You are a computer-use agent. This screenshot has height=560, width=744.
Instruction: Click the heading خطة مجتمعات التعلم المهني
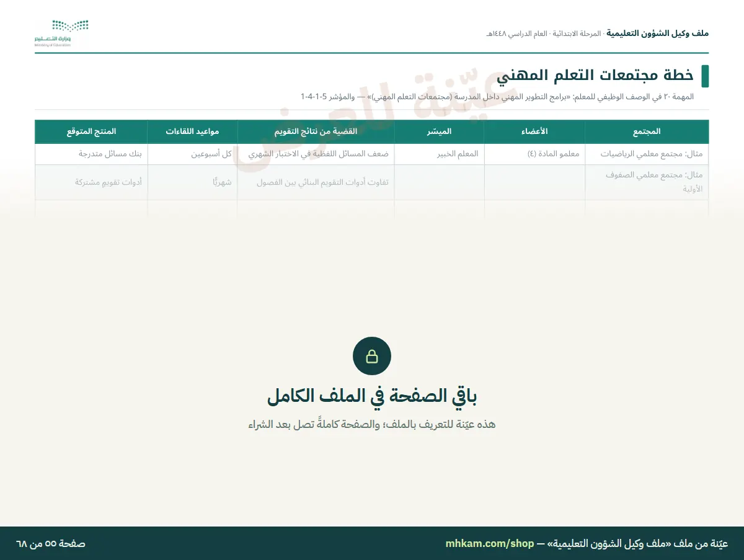point(595,76)
